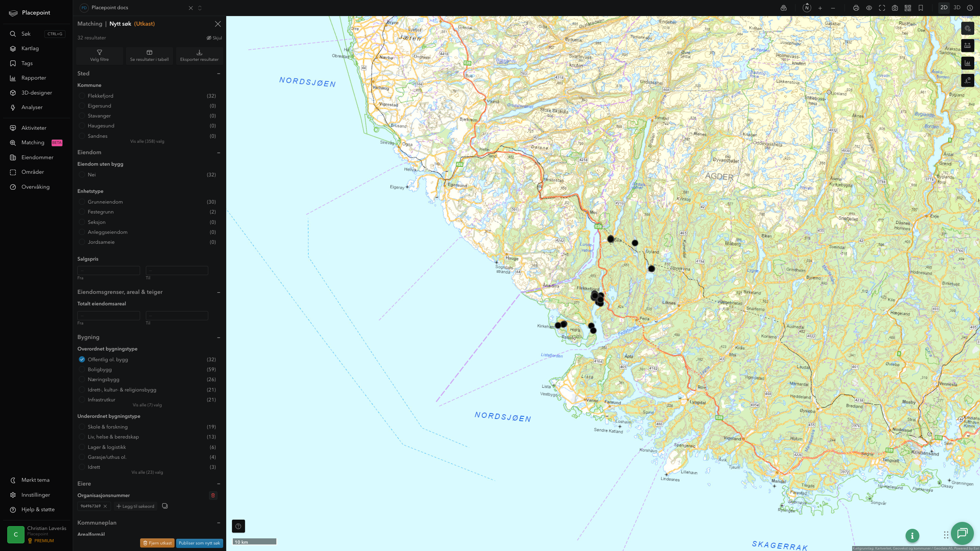The image size is (980, 551).
Task: Open Hjelp & støtte
Action: (37, 510)
